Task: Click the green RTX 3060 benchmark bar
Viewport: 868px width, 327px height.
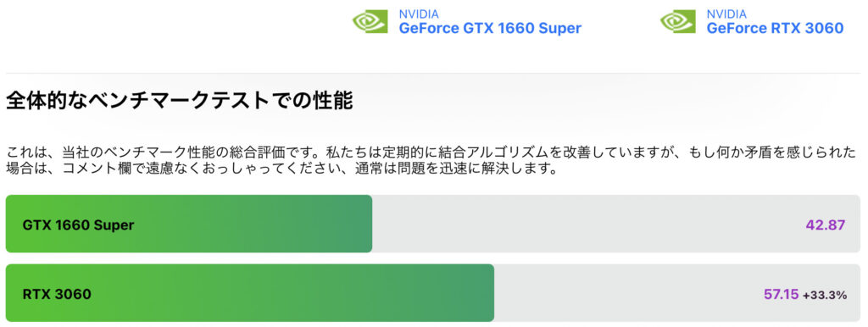Action: tap(250, 293)
